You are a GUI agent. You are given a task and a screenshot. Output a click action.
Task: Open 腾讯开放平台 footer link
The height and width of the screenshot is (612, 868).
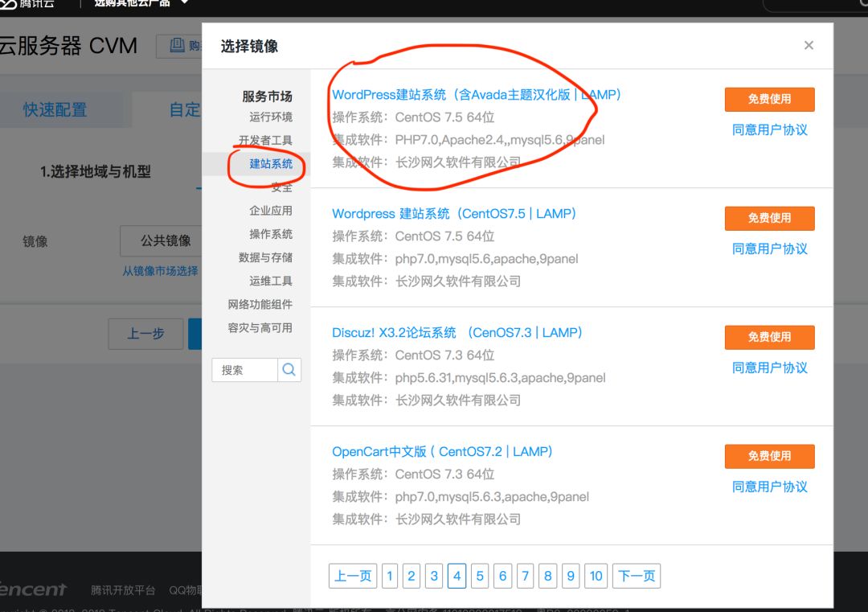123,590
